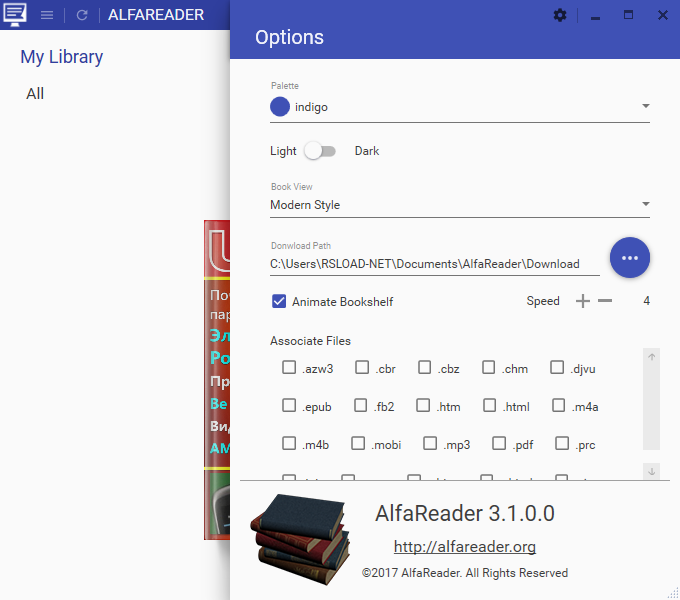Check the .epub checkbox
Screen dimensions: 680x600
pos(289,405)
